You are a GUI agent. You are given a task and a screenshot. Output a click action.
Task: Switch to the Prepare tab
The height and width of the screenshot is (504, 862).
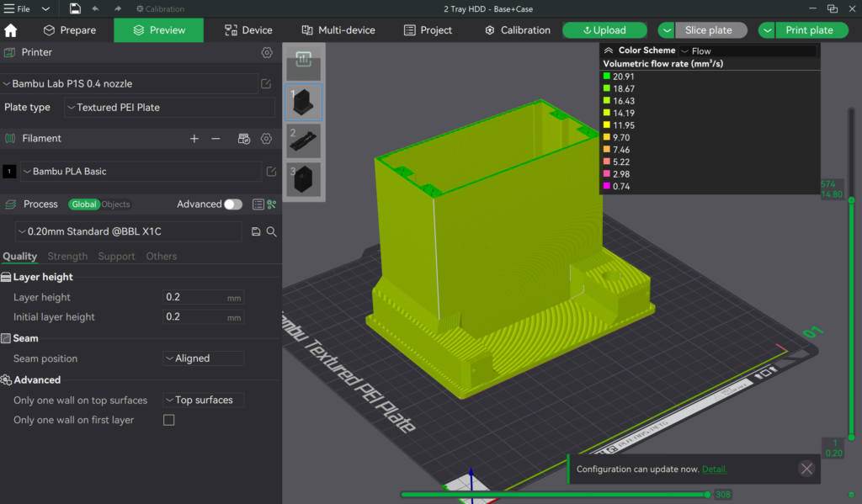point(70,30)
